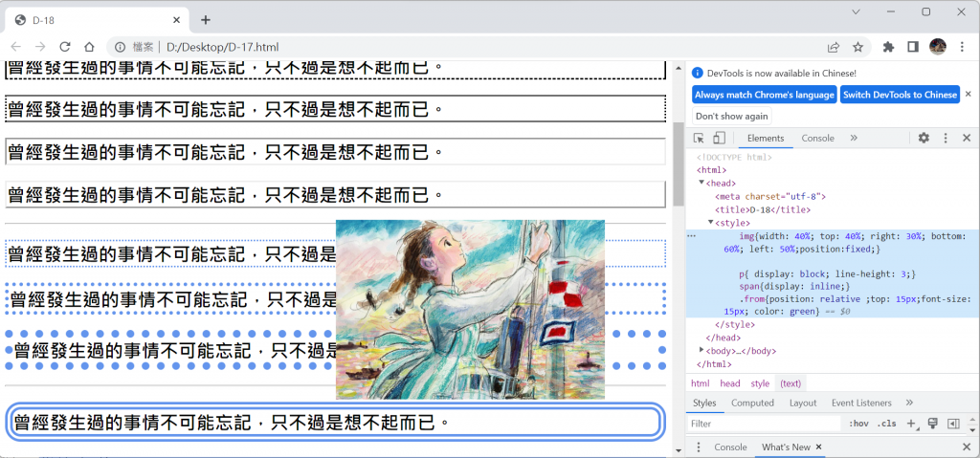
Task: Select the title D-18 line
Action: (x=763, y=210)
